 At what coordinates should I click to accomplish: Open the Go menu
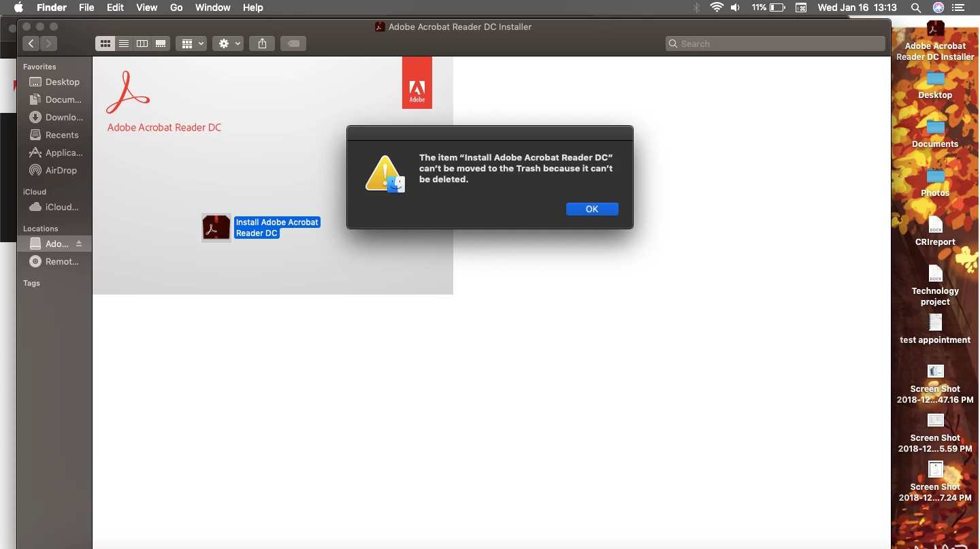pyautogui.click(x=176, y=7)
